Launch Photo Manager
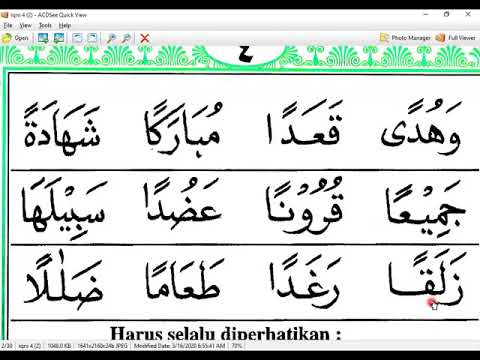480x360 pixels. point(405,38)
